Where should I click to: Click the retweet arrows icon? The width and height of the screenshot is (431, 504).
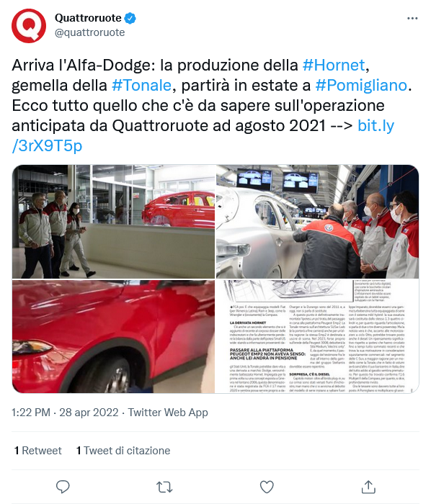tap(164, 487)
